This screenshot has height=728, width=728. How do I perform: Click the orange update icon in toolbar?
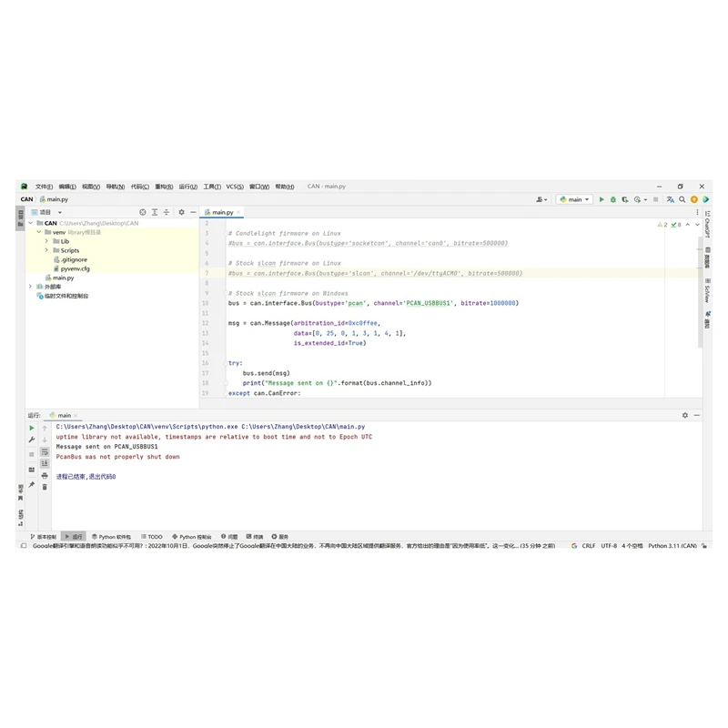click(x=694, y=199)
